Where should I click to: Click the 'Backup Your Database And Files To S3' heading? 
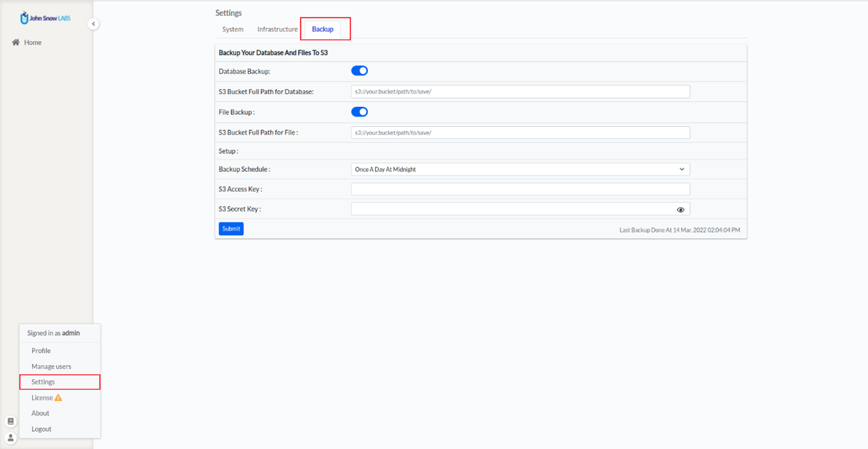point(273,53)
